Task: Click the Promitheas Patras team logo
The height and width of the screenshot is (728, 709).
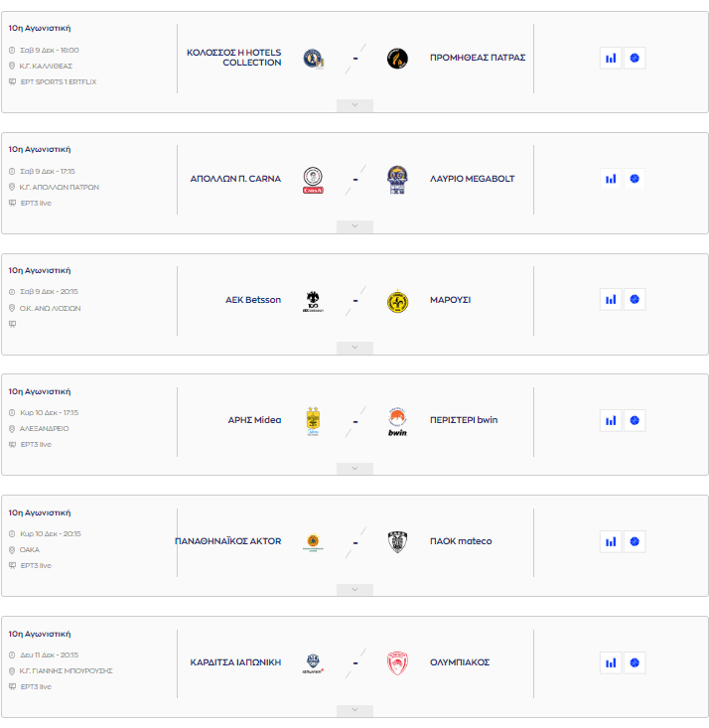Action: 397,58
